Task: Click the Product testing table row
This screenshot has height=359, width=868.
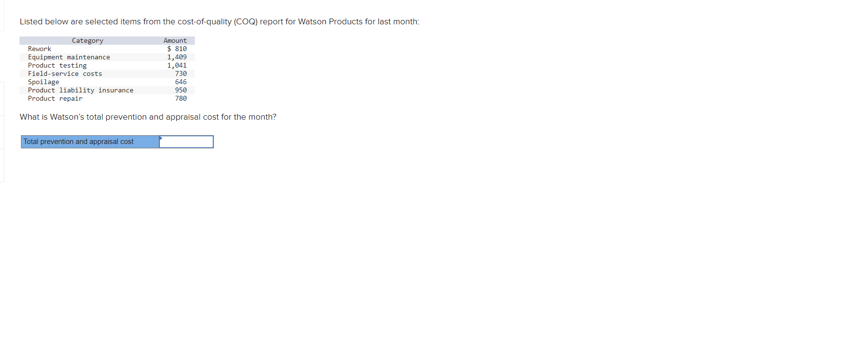Action: pyautogui.click(x=57, y=65)
